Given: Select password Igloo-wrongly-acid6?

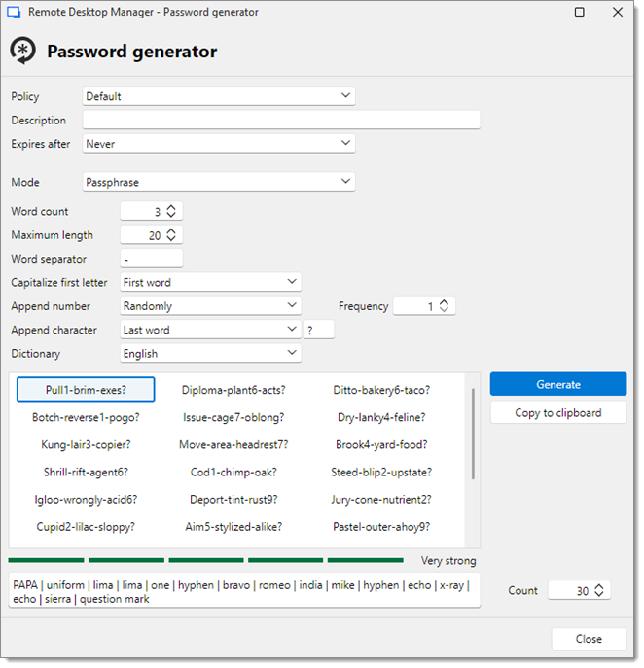Looking at the screenshot, I should (86, 499).
